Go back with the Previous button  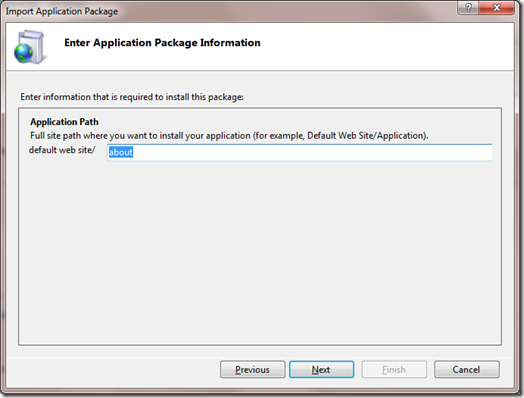click(x=253, y=369)
